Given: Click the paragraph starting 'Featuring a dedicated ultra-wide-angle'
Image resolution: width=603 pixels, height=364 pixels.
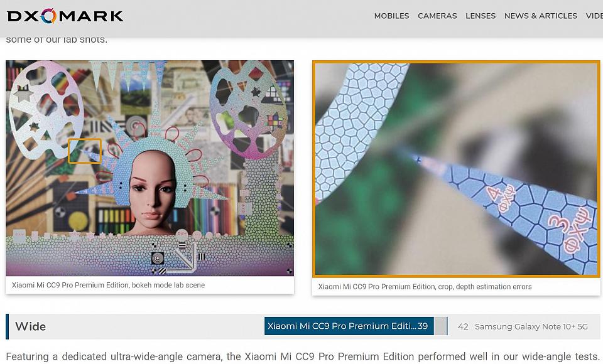Looking at the screenshot, I should (x=303, y=356).
